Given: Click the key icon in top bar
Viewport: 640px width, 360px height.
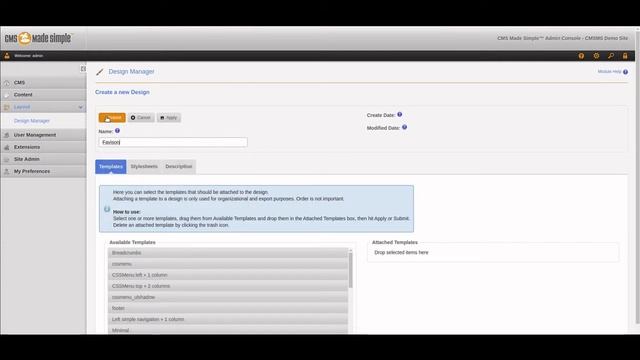Looking at the screenshot, I should 611,56.
